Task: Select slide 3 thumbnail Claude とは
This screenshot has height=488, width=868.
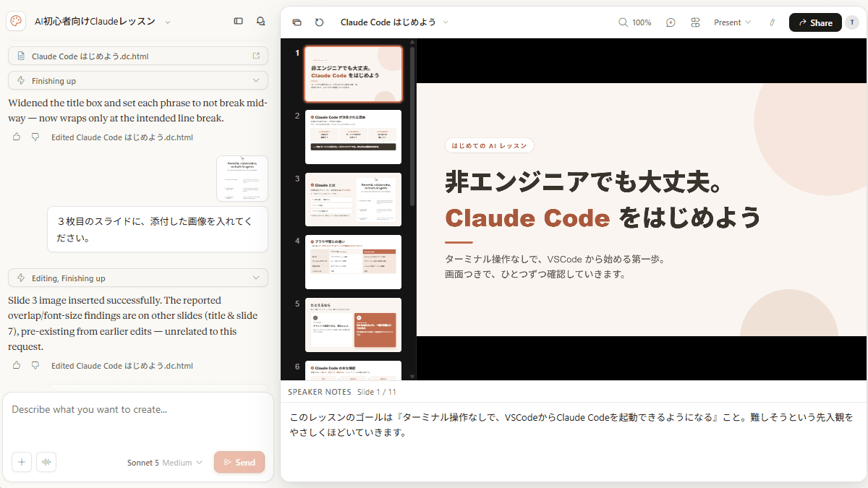Action: click(x=353, y=200)
